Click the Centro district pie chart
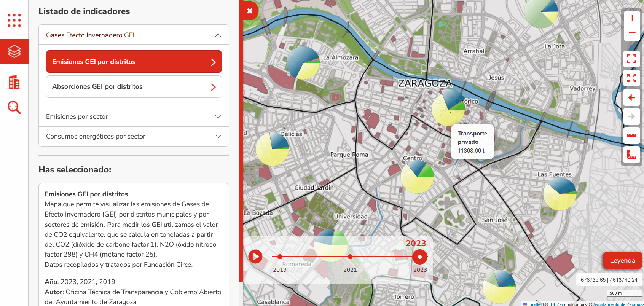 coord(418,177)
